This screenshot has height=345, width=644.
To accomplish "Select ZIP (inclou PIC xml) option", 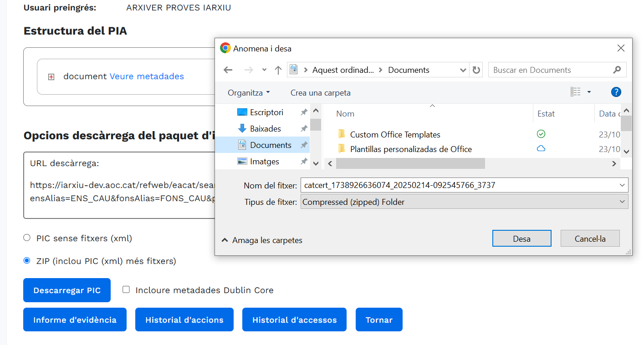I will [27, 261].
